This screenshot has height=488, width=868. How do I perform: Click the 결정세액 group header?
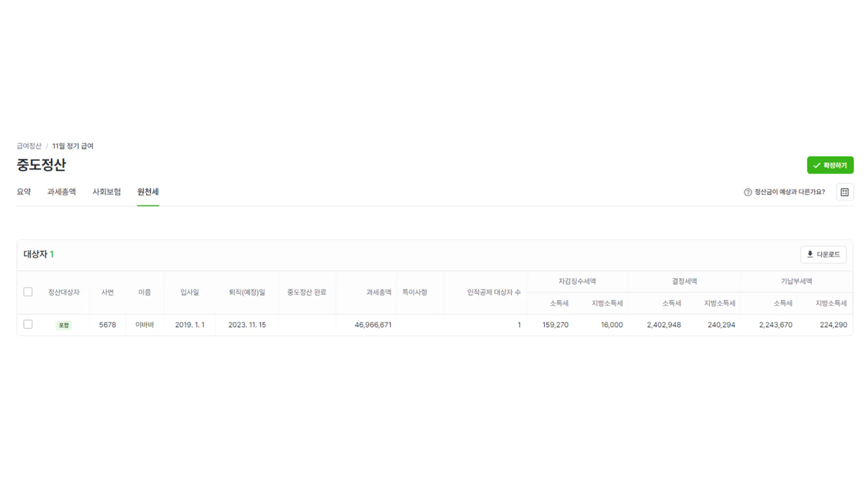coord(684,281)
